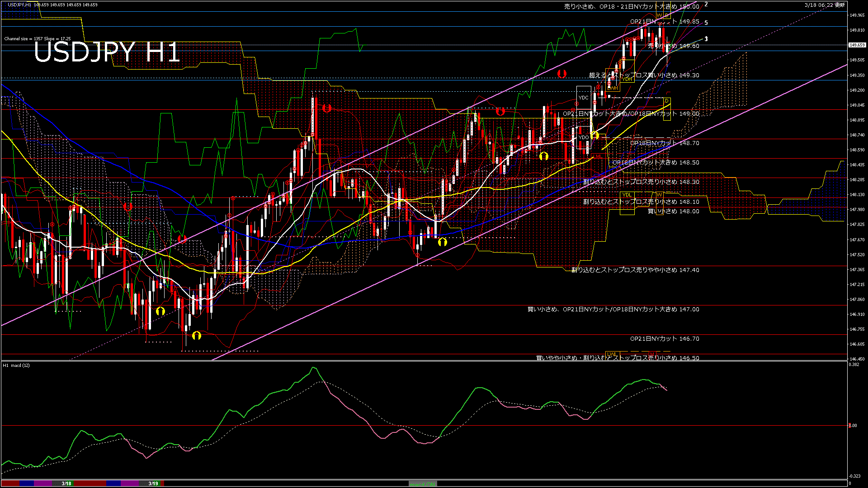The image size is (868, 488).
Task: Click the large USDJPY H1 title text
Action: click(107, 52)
